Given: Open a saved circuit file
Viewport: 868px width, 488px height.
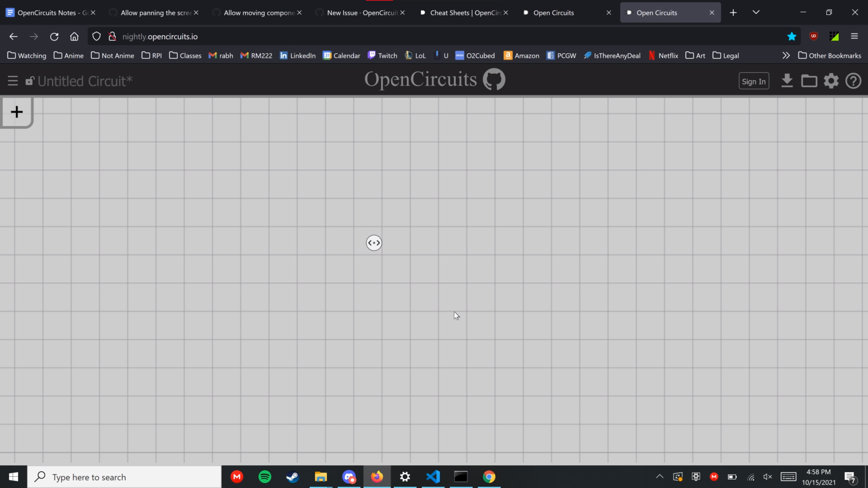Looking at the screenshot, I should pyautogui.click(x=809, y=80).
